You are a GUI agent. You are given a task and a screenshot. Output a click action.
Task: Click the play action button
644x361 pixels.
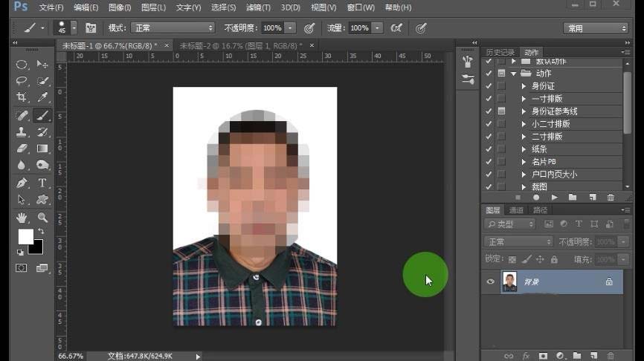555,198
